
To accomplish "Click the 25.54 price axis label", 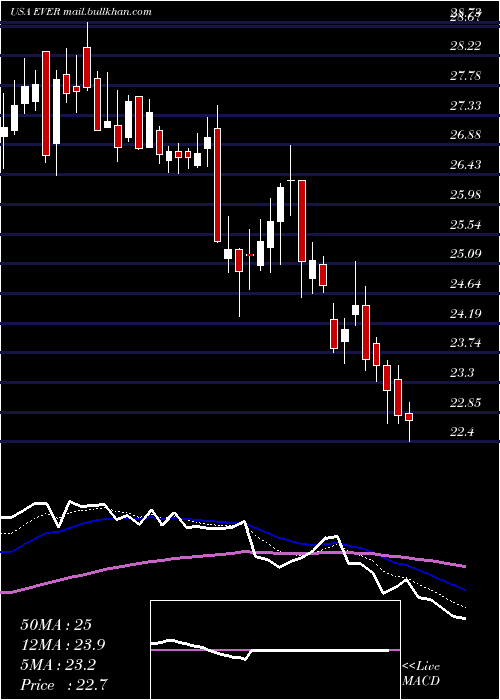I will point(466,224).
